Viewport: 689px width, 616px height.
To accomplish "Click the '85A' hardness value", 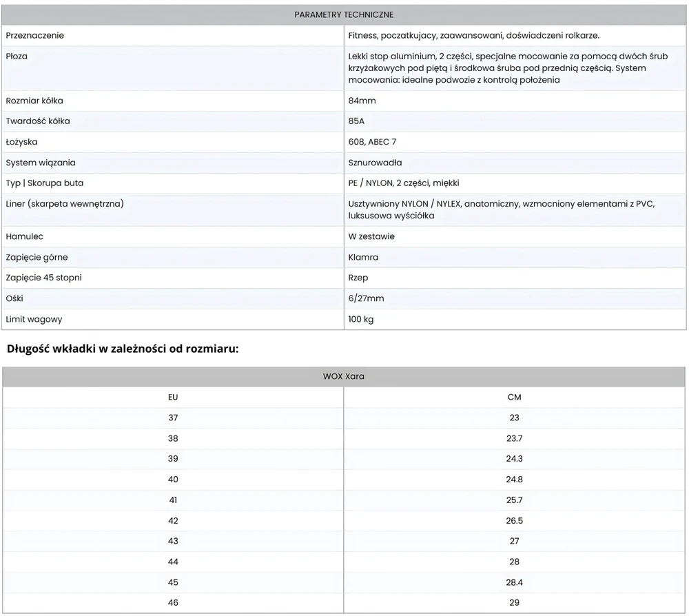I will click(x=356, y=121).
